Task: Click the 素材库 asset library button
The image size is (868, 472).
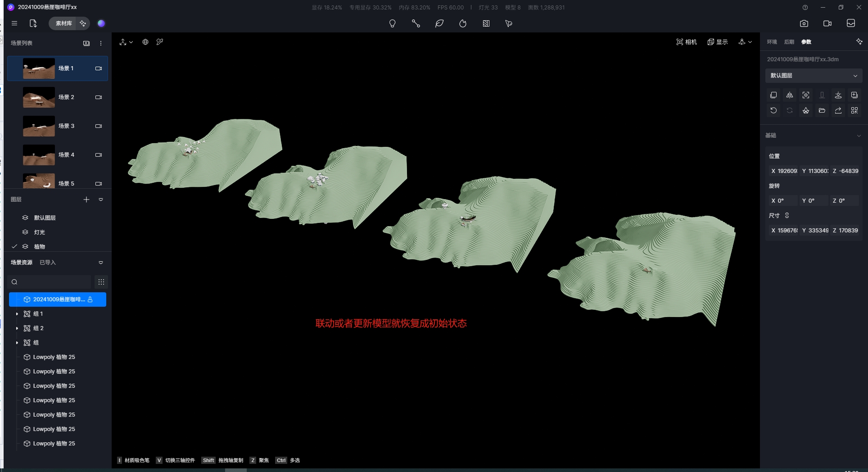Action: coord(64,23)
